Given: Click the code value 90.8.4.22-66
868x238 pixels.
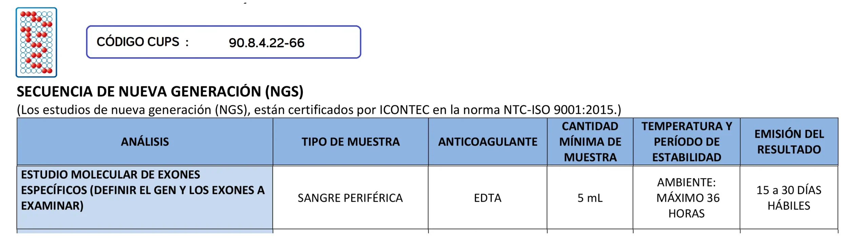Looking at the screenshot, I should (x=267, y=43).
